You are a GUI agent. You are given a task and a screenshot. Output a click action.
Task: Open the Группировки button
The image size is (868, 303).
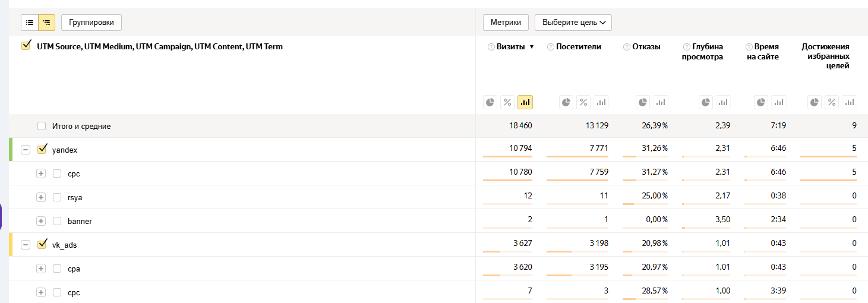pyautogui.click(x=91, y=23)
